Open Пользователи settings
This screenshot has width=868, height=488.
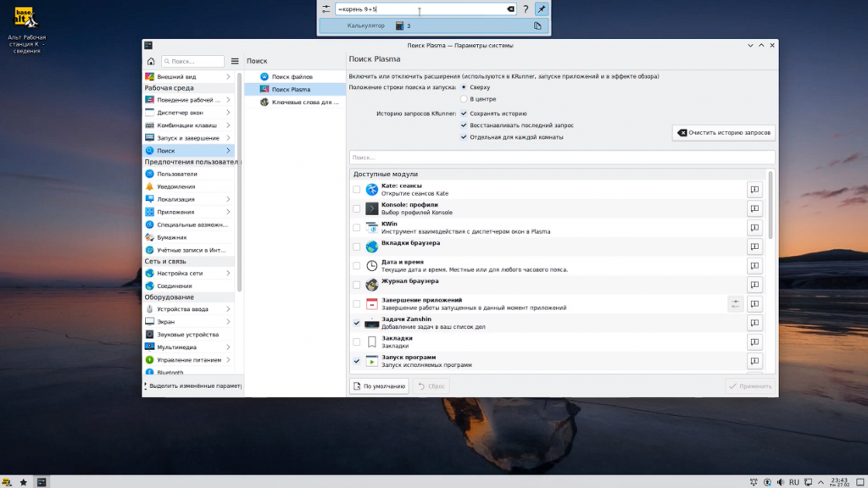coord(189,174)
